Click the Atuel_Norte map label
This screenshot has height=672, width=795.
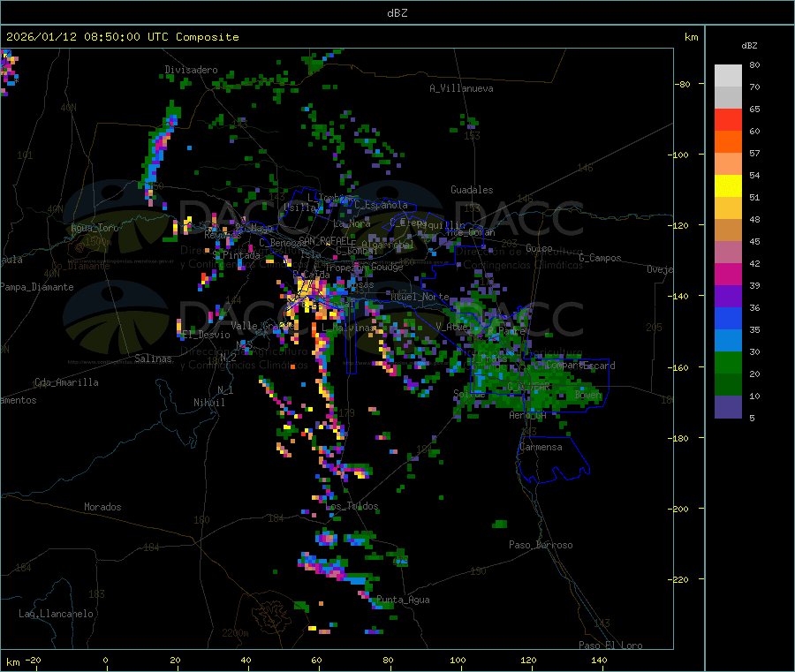click(420, 297)
